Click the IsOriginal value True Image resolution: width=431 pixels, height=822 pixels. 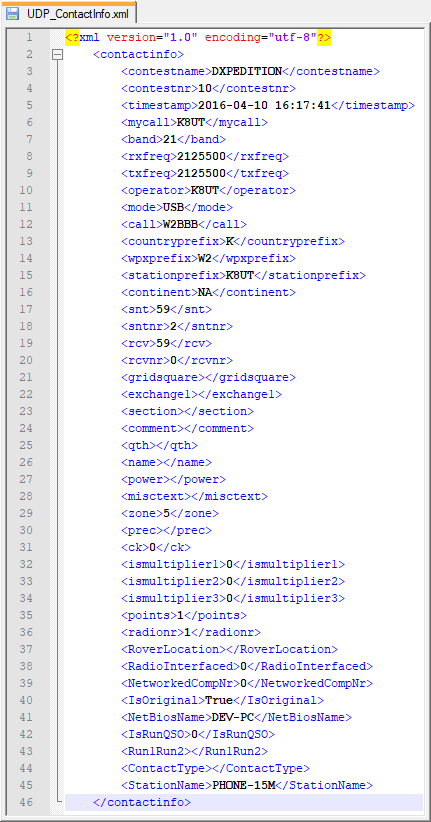point(219,700)
